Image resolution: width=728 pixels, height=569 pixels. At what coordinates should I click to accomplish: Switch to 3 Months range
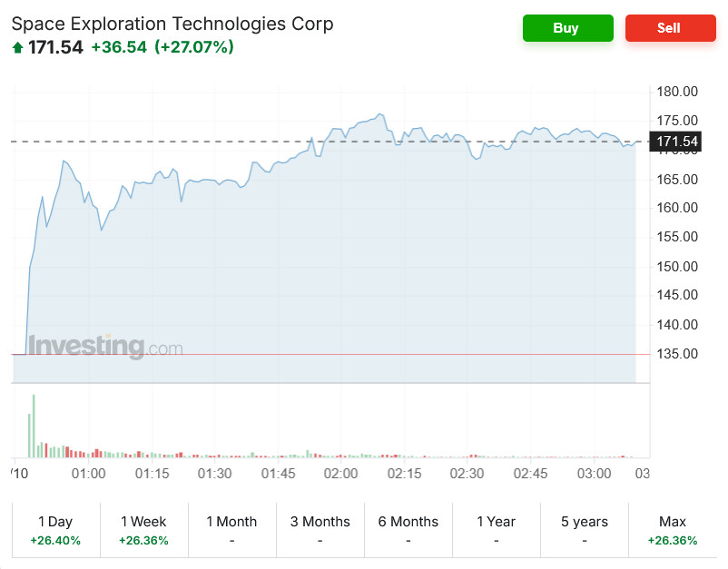[320, 530]
